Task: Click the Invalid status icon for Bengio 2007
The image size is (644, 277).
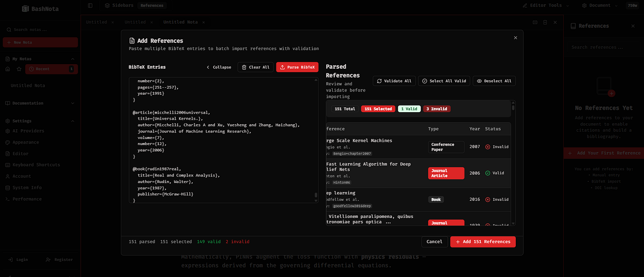Action: 488,147
